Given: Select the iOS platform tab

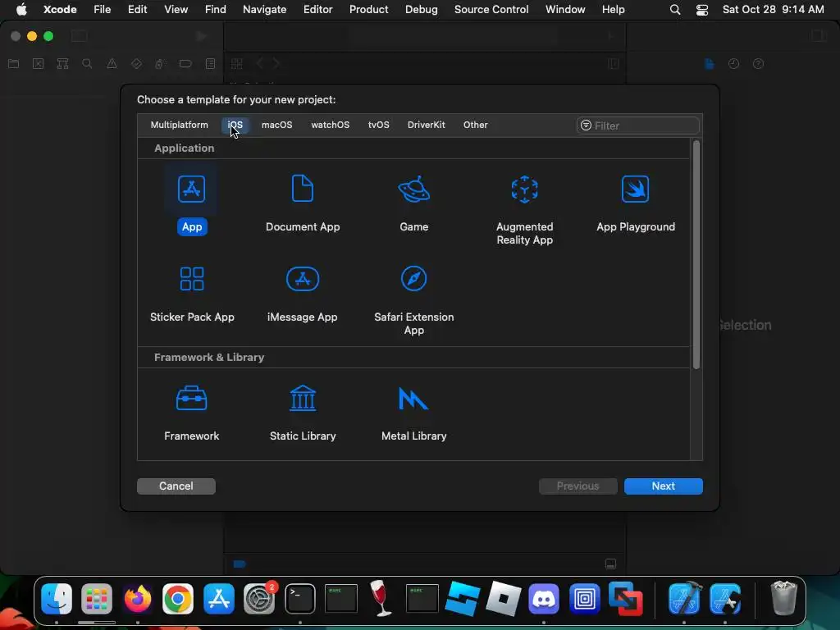Looking at the screenshot, I should (x=235, y=125).
